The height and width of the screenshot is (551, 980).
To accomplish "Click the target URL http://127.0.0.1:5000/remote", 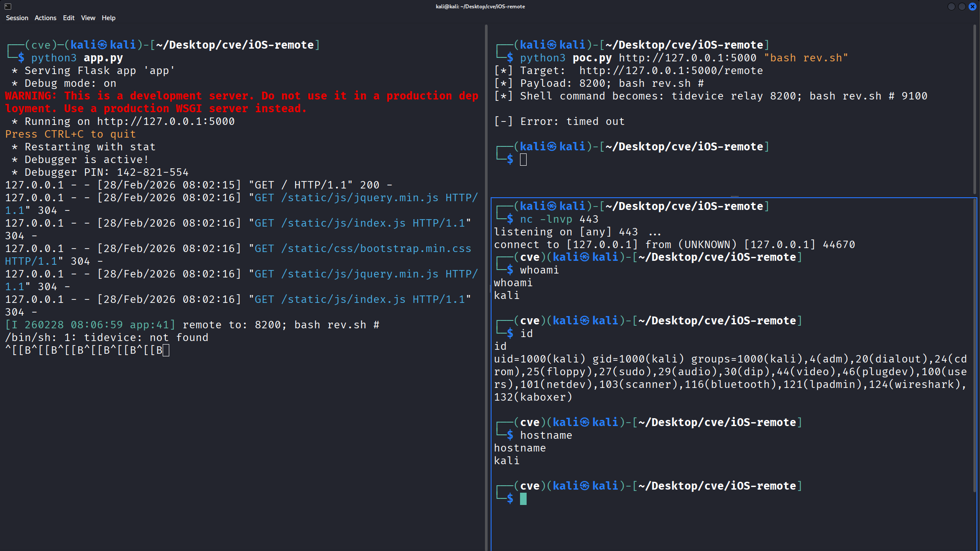I will (670, 70).
